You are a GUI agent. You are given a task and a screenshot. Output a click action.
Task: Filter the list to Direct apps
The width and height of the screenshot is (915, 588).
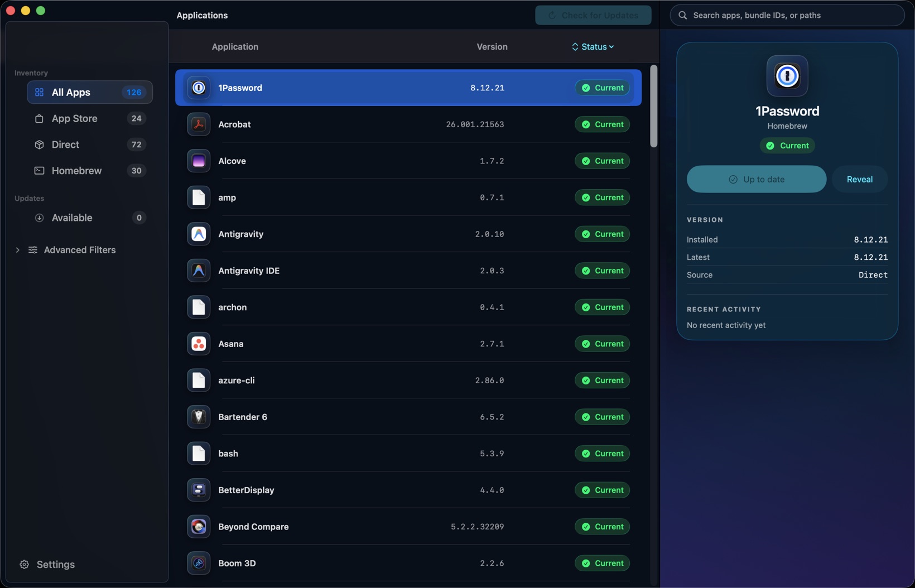click(90, 144)
